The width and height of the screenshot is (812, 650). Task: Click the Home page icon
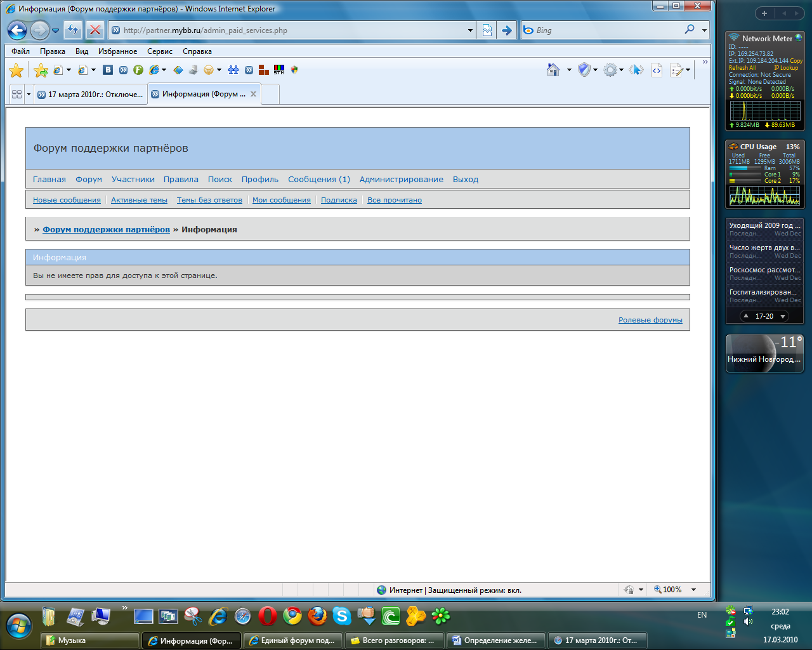(553, 70)
